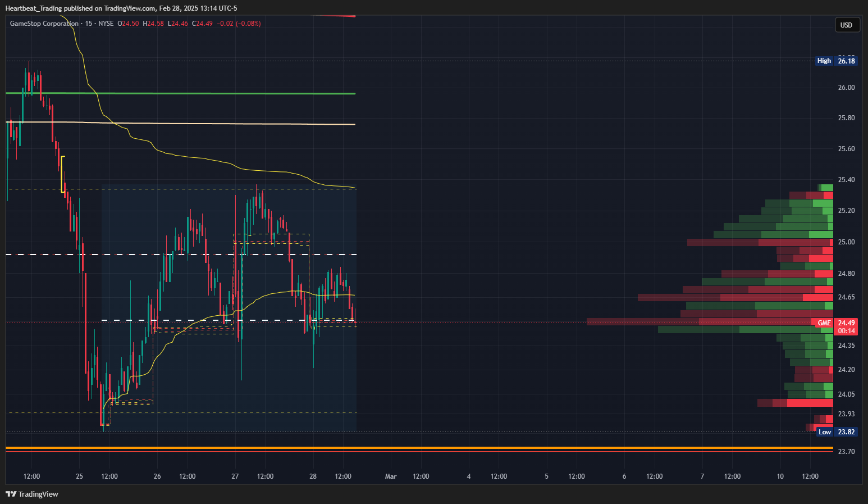868x504 pixels.
Task: Select the open value O24.50
Action: [x=128, y=24]
